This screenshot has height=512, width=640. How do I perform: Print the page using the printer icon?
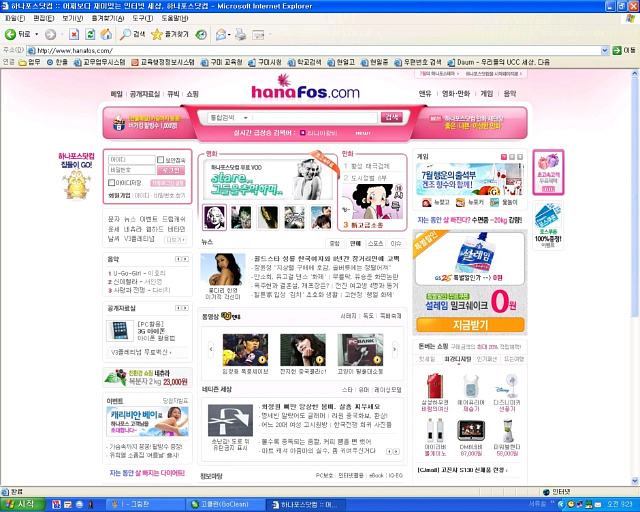241,34
